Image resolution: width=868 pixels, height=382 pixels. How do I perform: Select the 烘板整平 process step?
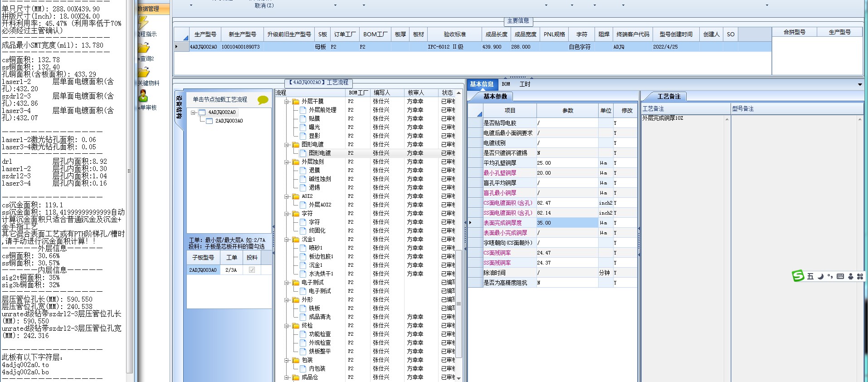pyautogui.click(x=320, y=352)
